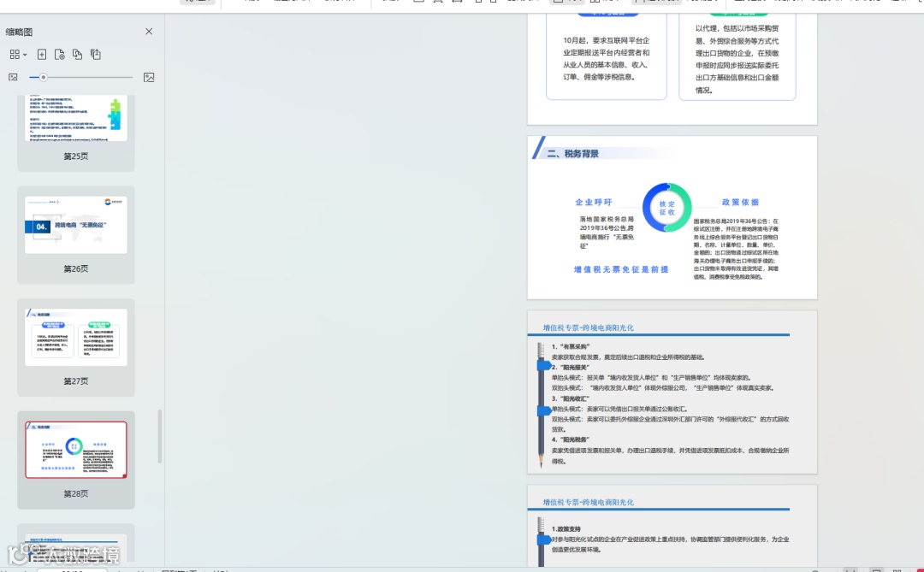Select the page 27 thumbnail
This screenshot has width=924, height=572.
(76, 338)
